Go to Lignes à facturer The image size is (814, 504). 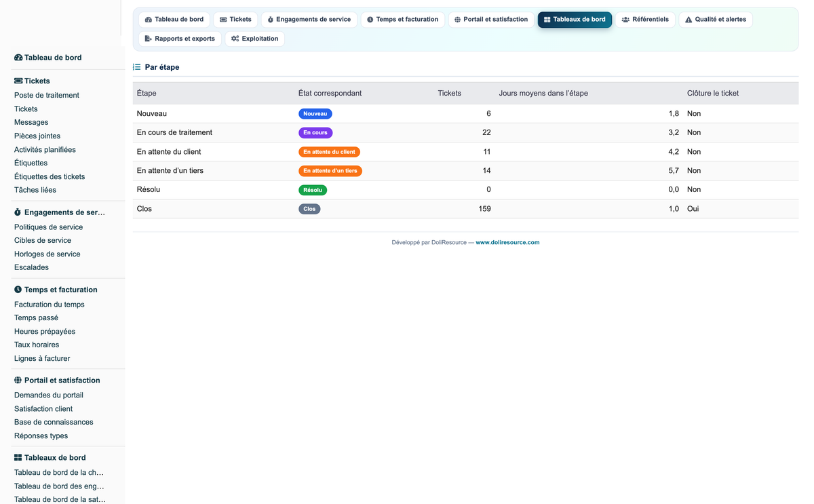click(42, 359)
